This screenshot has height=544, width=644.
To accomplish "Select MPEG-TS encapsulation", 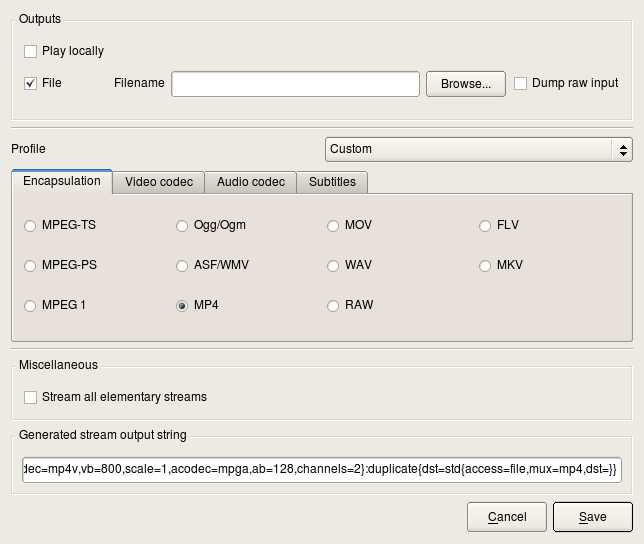I will [31, 226].
